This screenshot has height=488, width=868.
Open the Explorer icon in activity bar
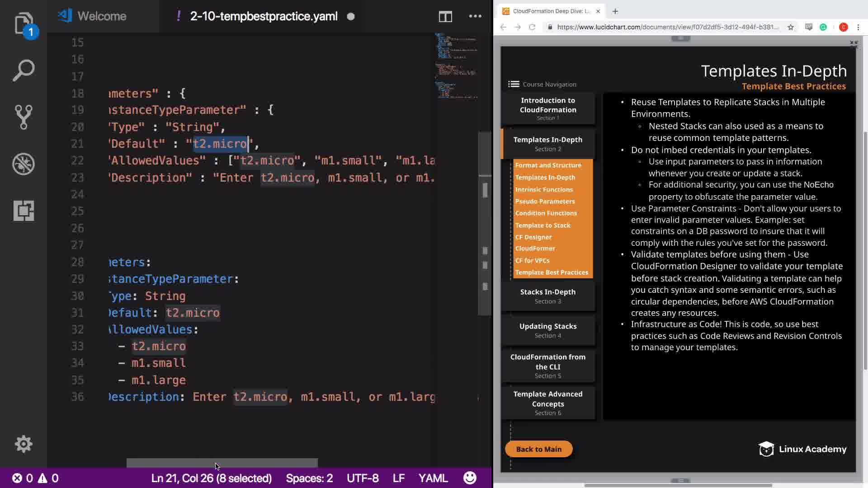pyautogui.click(x=24, y=23)
